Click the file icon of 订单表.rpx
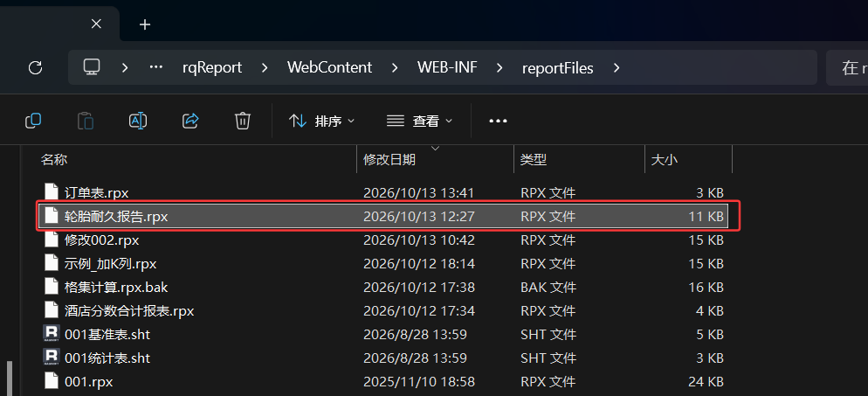 pyautogui.click(x=51, y=191)
